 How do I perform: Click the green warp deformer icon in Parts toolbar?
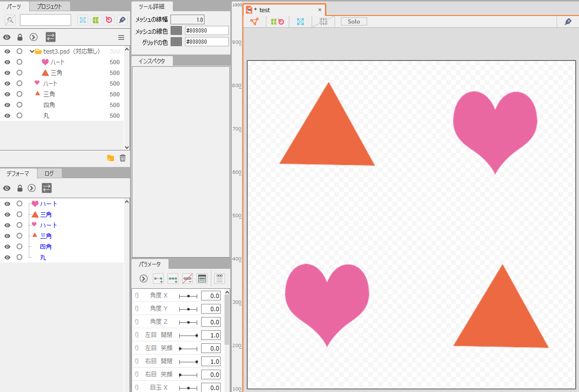(96, 20)
